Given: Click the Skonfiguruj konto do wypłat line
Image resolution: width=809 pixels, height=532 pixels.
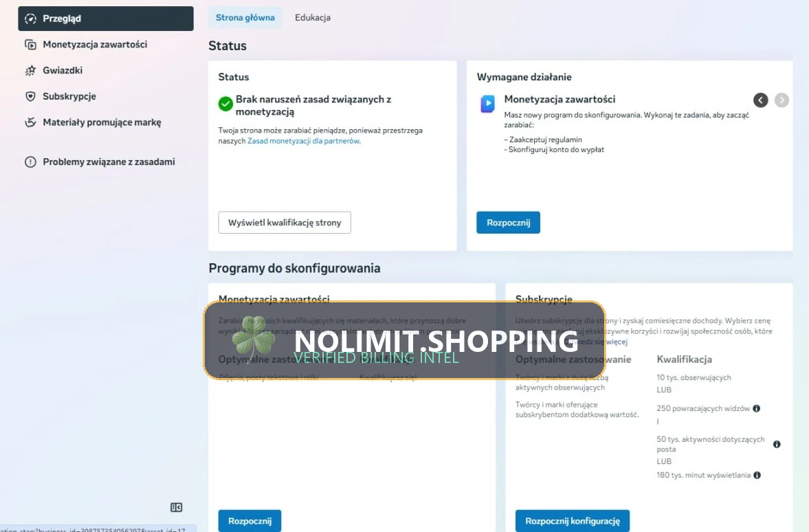Looking at the screenshot, I should 554,150.
